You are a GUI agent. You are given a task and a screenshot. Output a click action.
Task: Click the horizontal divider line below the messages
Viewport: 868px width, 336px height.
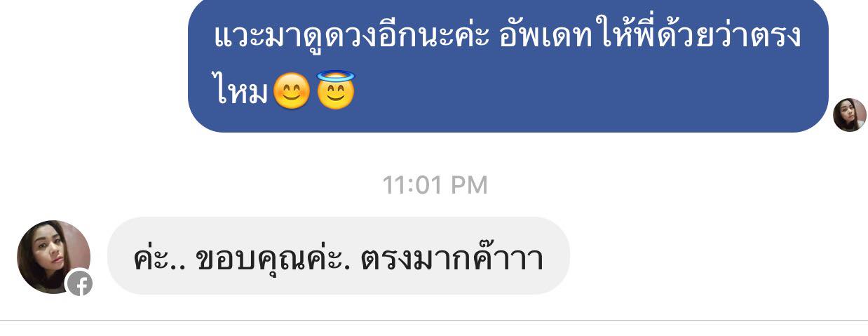434,321
